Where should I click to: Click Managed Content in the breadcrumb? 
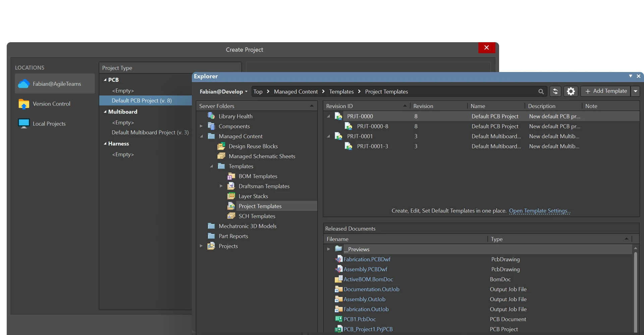[x=296, y=91]
